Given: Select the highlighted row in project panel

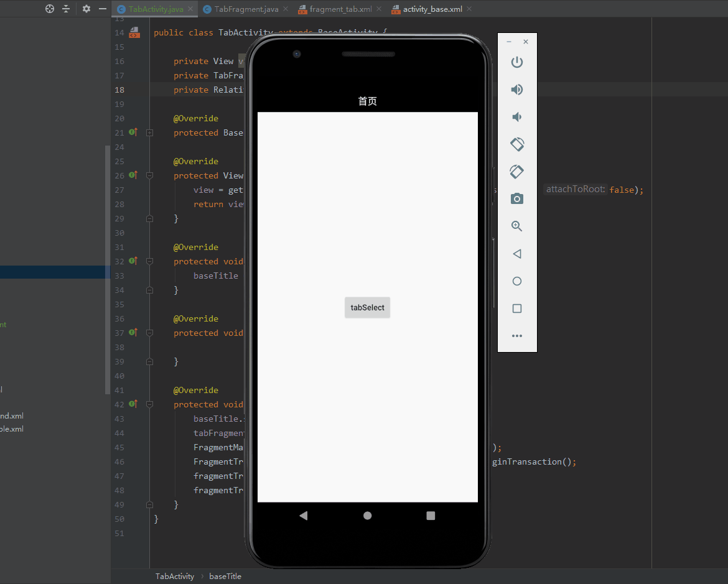Looking at the screenshot, I should (x=55, y=272).
